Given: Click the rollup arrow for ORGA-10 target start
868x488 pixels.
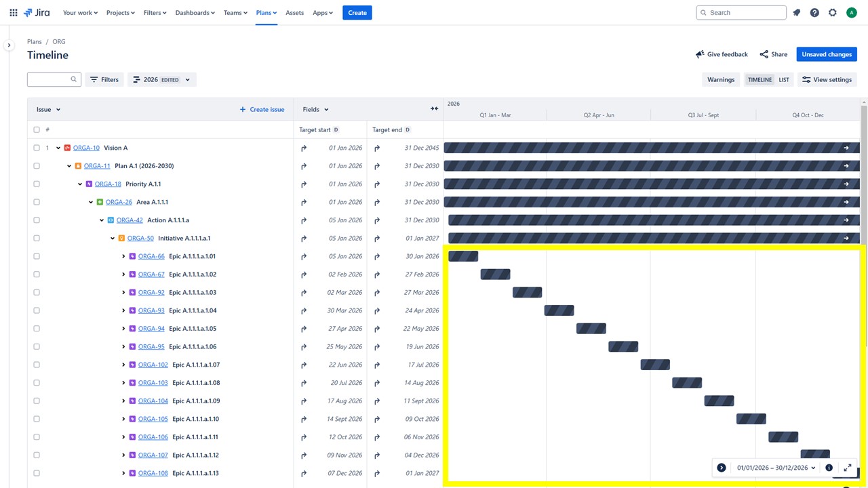Looking at the screenshot, I should (304, 148).
